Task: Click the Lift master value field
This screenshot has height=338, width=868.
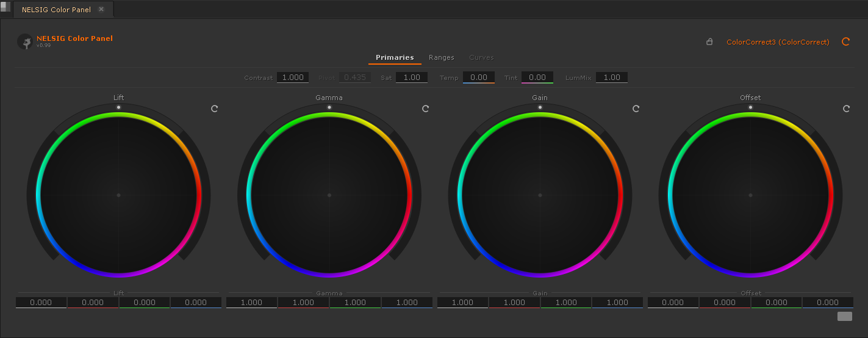Action: (41, 303)
